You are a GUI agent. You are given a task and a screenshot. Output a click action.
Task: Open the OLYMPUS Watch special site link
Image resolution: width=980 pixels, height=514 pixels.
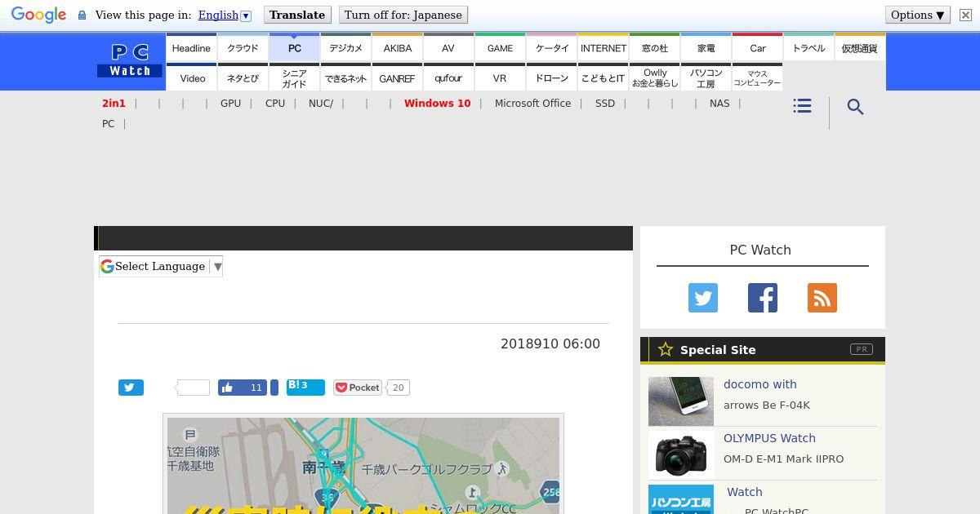pos(769,438)
